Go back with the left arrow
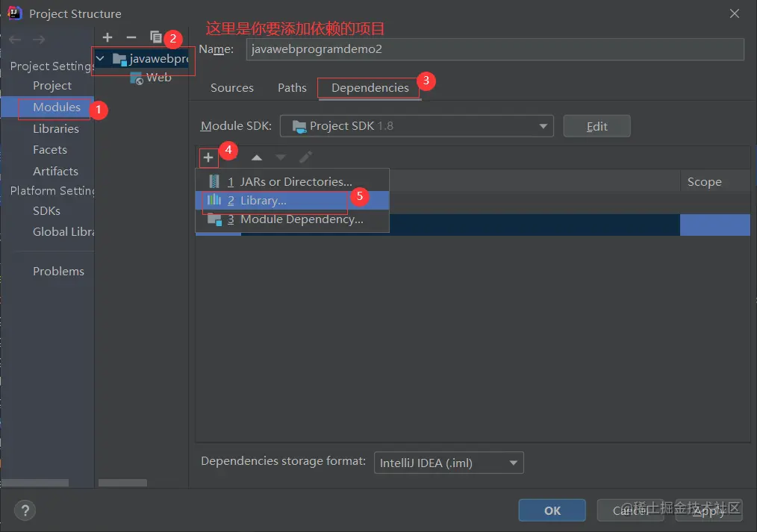 (x=15, y=40)
